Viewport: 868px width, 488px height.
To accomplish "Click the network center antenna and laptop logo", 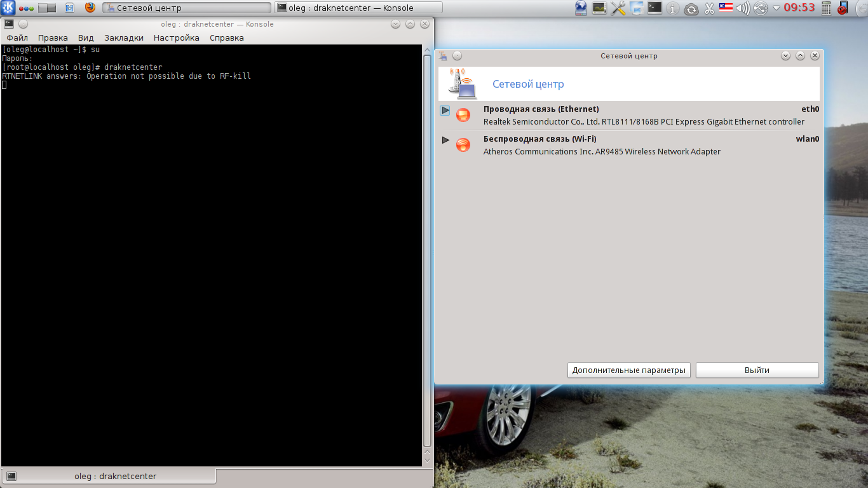I will [x=462, y=84].
